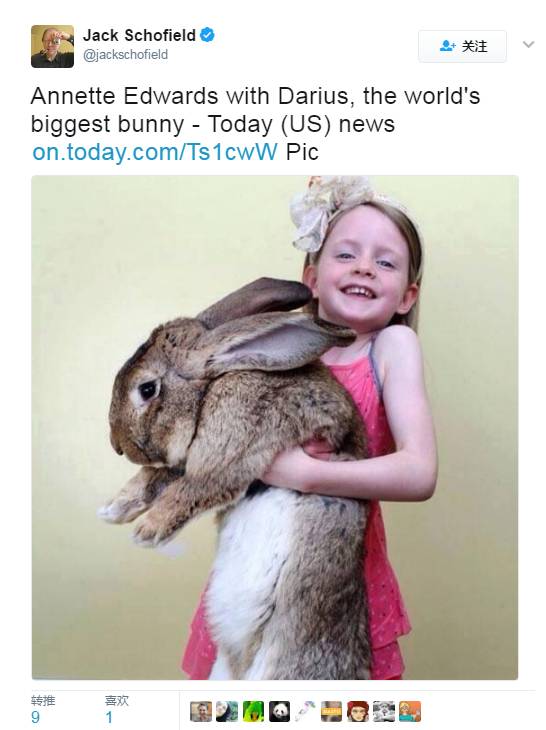Open Jack Schofield's profile picture
This screenshot has width=546, height=730.
[x=52, y=47]
